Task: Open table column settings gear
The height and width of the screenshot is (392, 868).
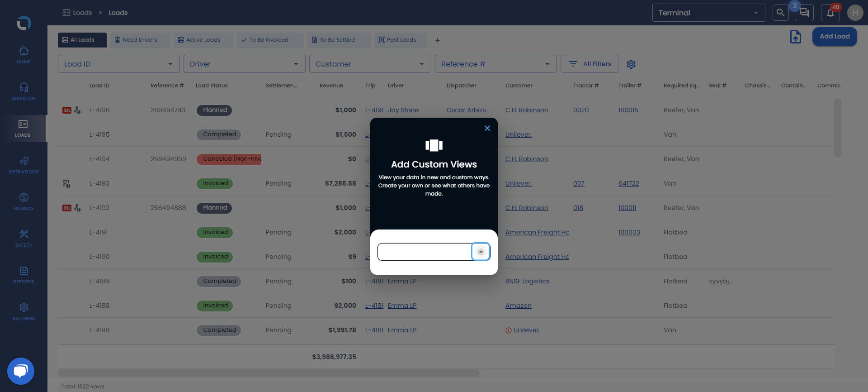Action: 631,64
